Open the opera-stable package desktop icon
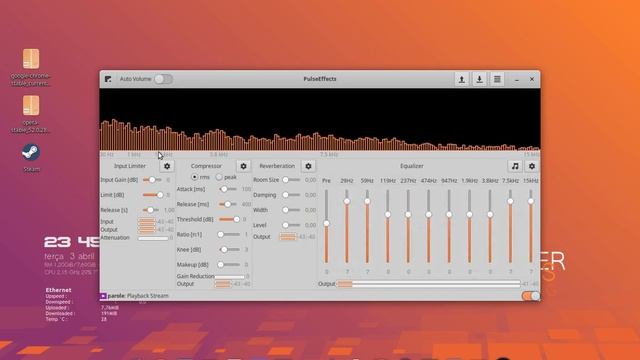 click(31, 114)
